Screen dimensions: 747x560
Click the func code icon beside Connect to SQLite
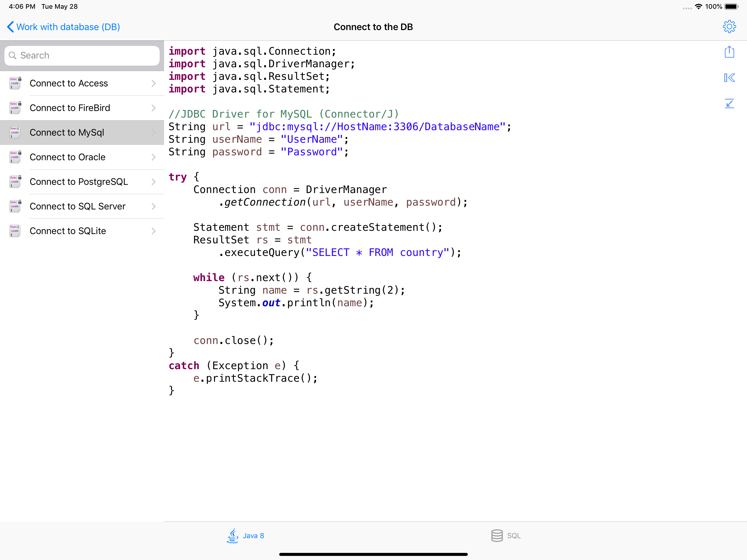pos(14,231)
